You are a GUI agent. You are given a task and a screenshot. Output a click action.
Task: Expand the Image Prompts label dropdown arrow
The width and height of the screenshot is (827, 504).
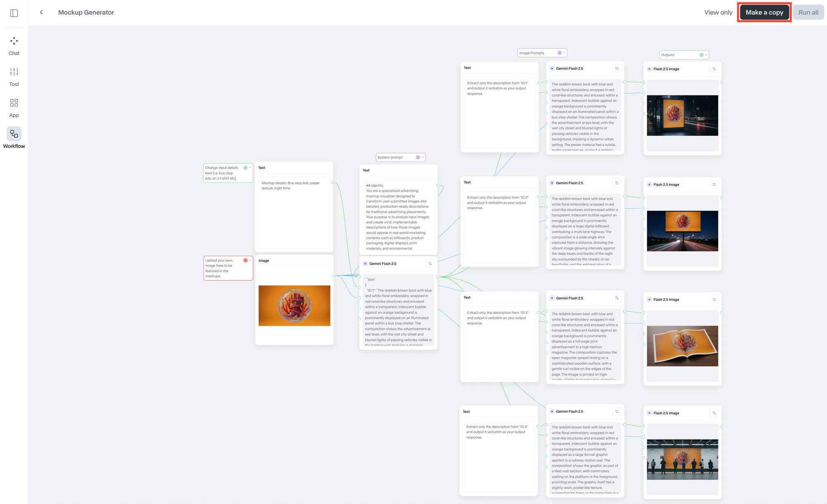(x=564, y=53)
